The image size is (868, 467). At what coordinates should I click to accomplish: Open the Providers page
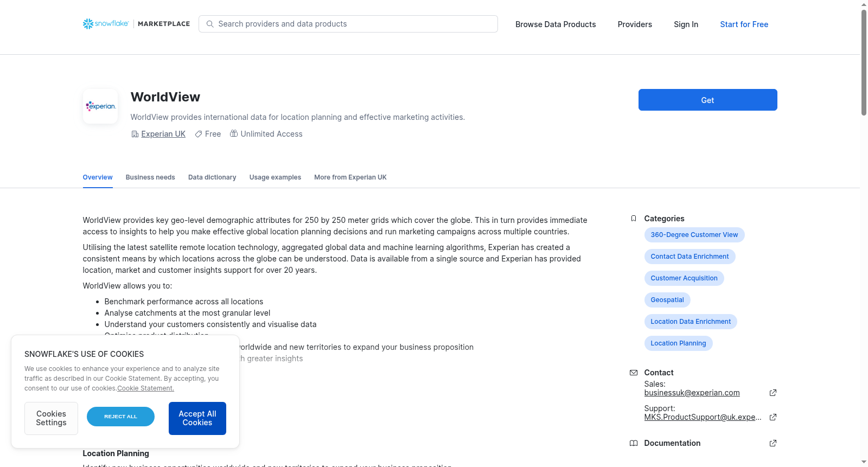coord(635,24)
